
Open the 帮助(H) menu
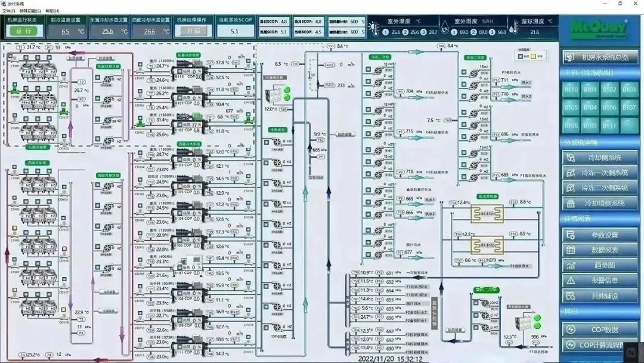(52, 11)
